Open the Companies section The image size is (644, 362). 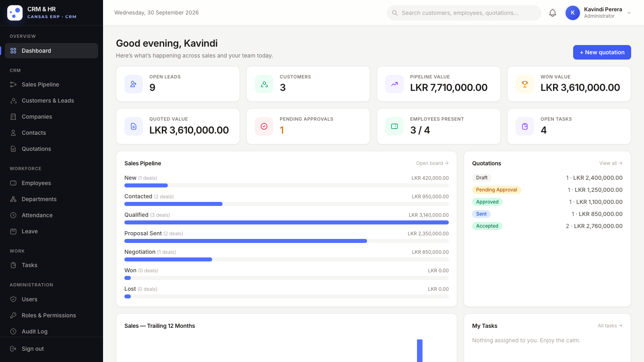pos(52,117)
